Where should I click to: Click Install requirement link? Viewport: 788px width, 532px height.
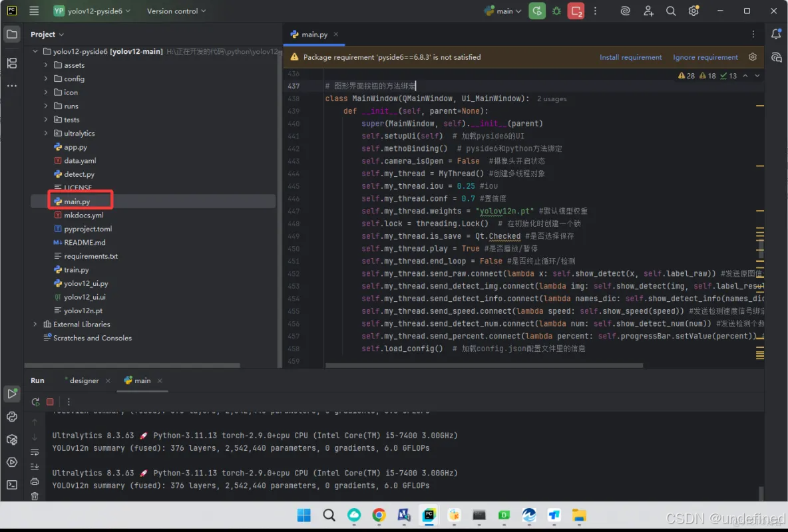(630, 57)
